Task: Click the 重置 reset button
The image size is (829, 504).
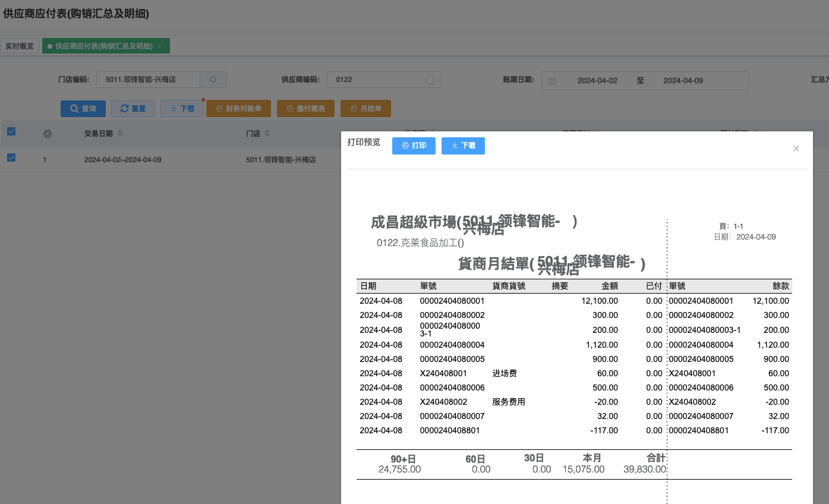Action: coord(133,109)
